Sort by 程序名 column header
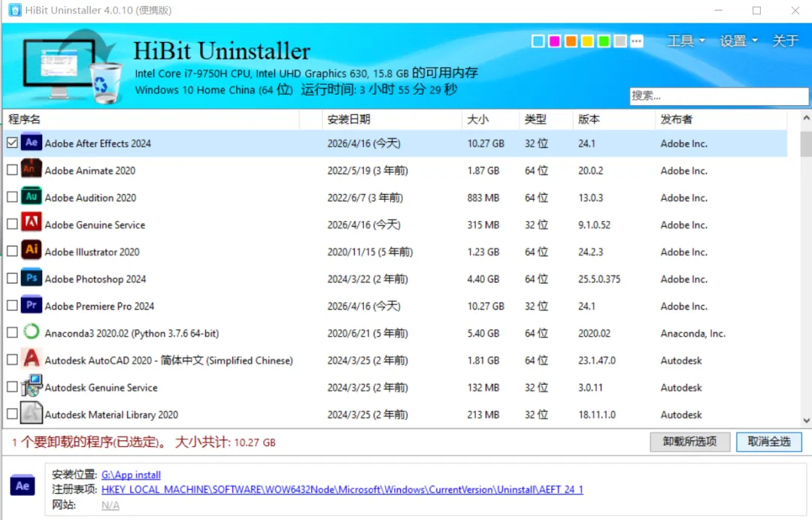This screenshot has height=520, width=812. (151, 119)
